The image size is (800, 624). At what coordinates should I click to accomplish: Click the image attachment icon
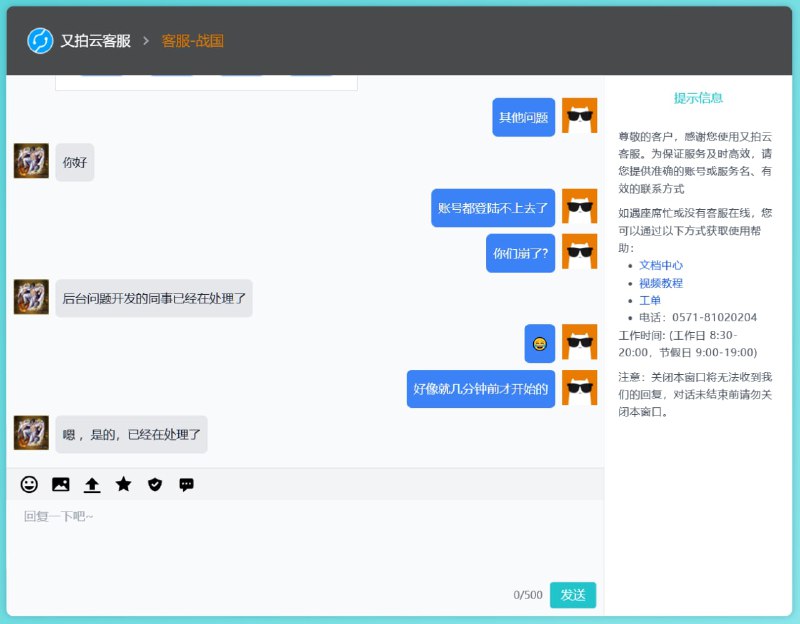[60, 485]
